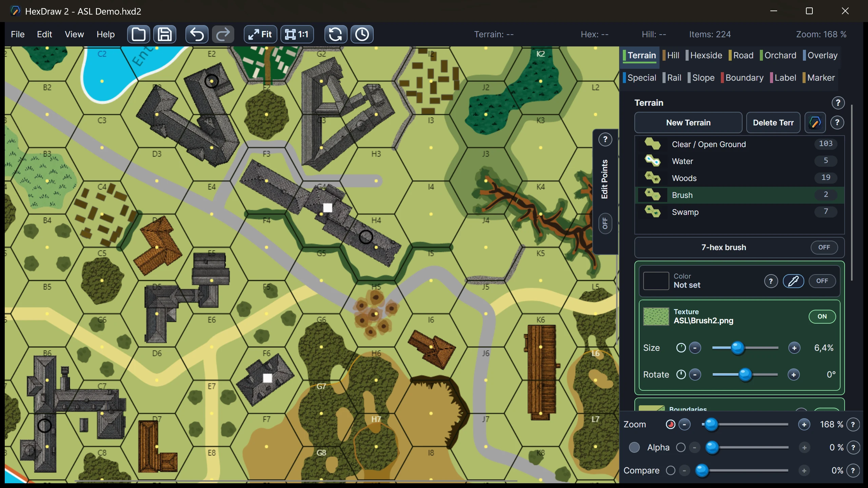Decrease Size with minus button
The image size is (868, 488).
(695, 348)
